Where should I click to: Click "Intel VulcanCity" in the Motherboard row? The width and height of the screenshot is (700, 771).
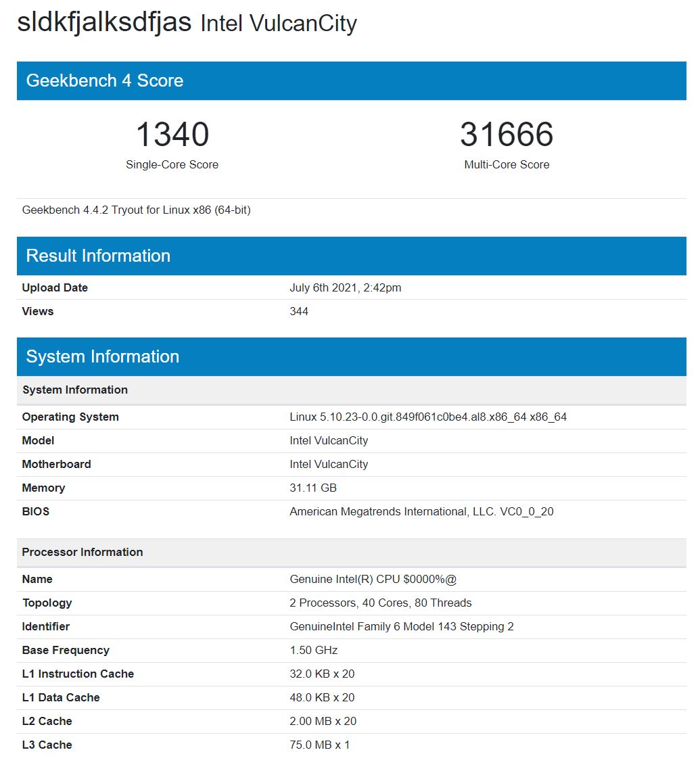pos(329,464)
